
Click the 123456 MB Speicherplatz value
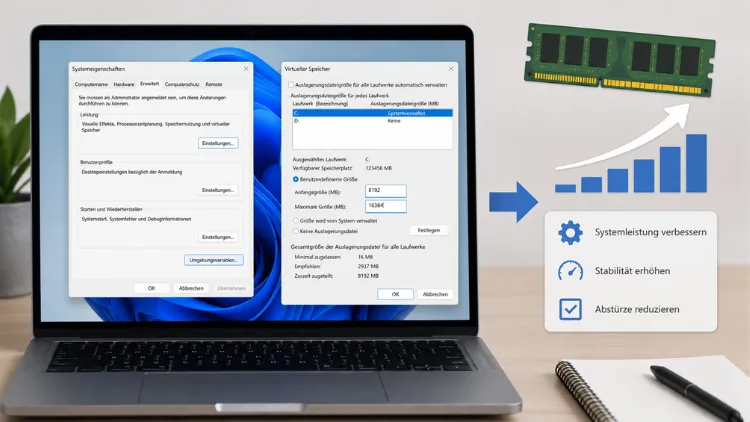pyautogui.click(x=378, y=168)
